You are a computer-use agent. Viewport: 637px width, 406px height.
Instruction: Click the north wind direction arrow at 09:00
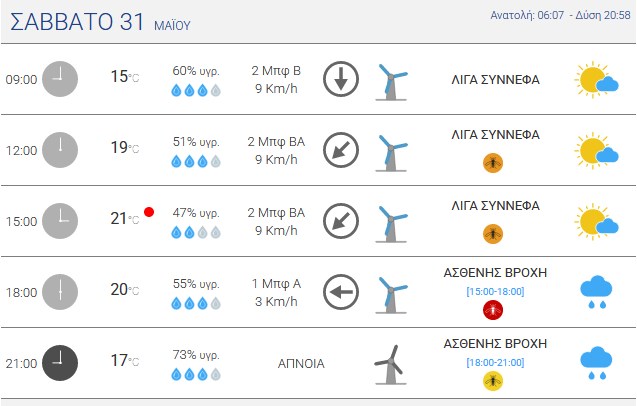341,79
